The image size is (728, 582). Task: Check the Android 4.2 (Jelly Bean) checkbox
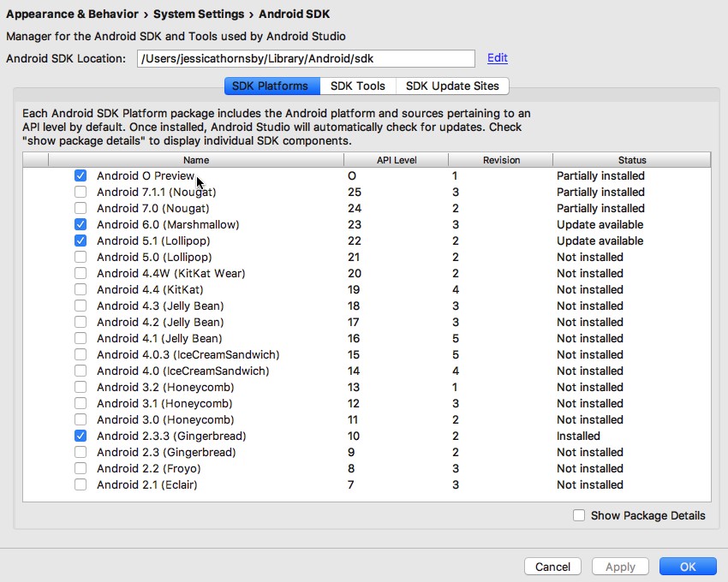tap(81, 322)
